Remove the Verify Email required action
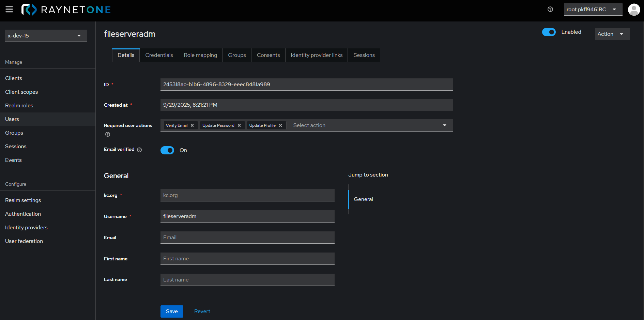This screenshot has width=644, height=320. (x=192, y=125)
